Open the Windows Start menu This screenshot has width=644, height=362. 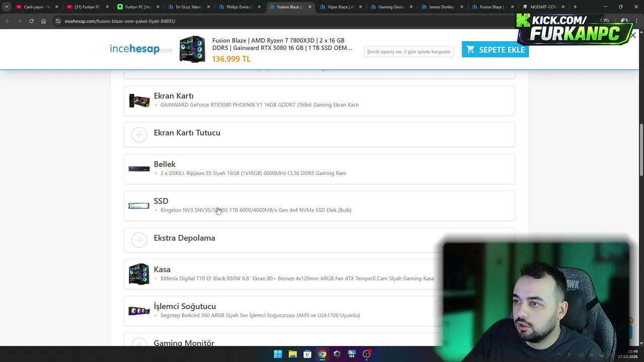tap(278, 354)
